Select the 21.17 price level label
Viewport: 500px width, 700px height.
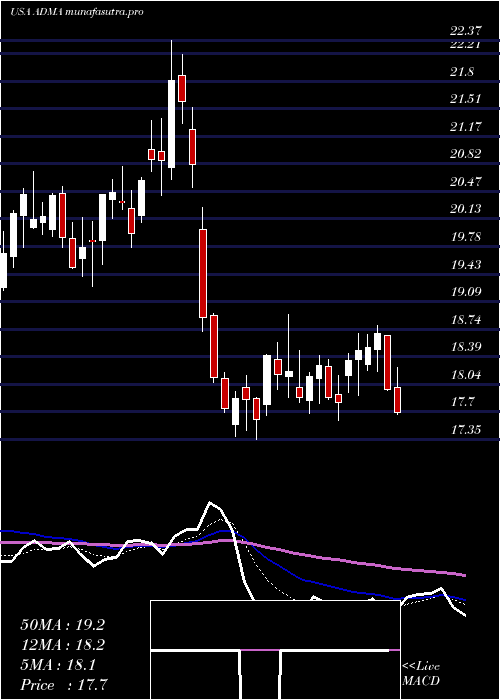[465, 127]
